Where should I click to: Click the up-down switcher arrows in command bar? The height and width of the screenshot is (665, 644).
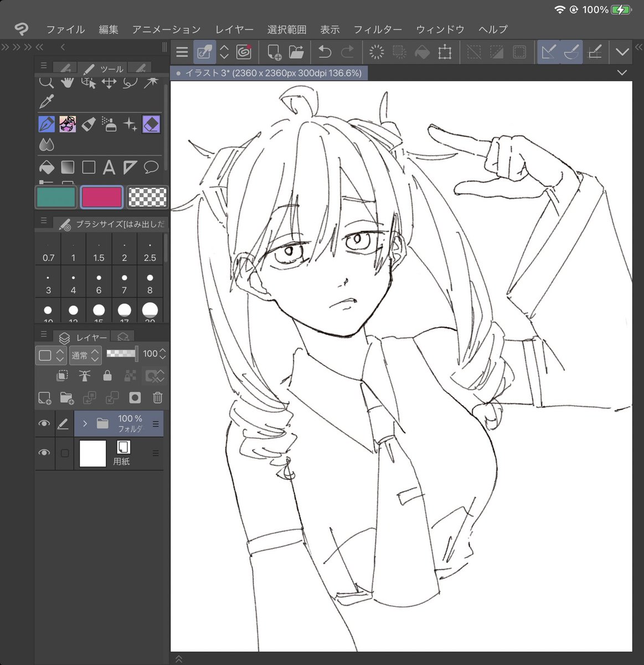point(224,53)
